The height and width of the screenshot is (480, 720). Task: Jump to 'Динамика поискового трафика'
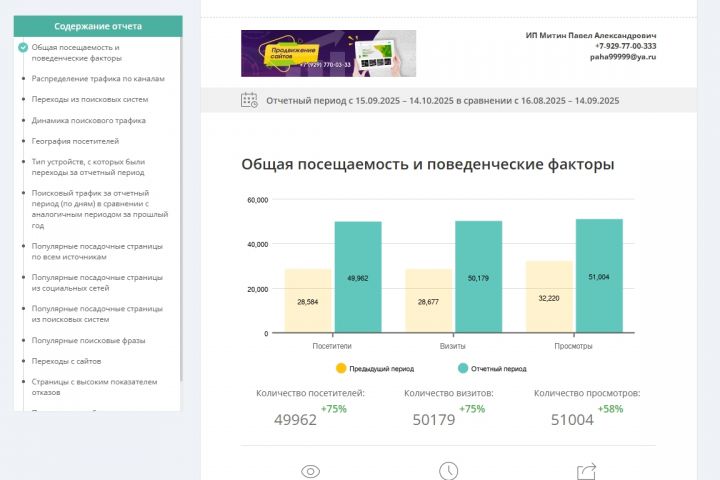tap(88, 120)
